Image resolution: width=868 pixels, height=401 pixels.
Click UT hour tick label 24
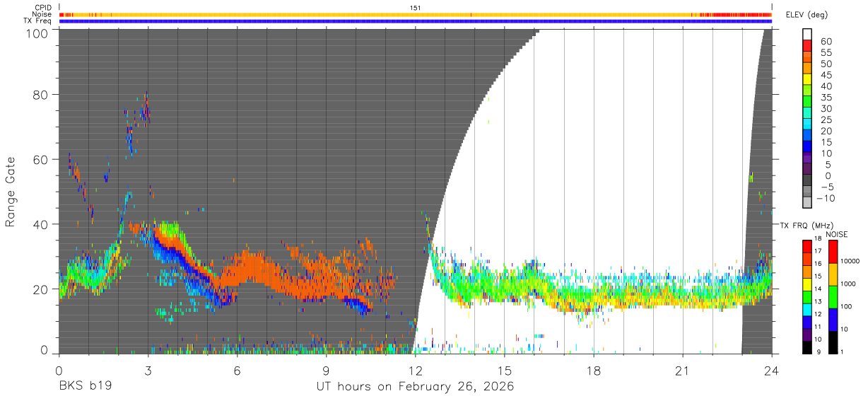click(x=772, y=371)
